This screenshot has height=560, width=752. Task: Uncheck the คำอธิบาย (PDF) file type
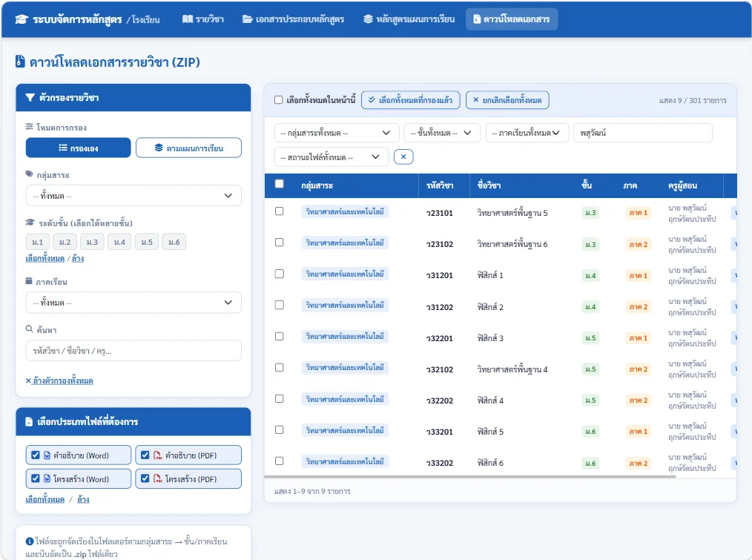pyautogui.click(x=145, y=455)
